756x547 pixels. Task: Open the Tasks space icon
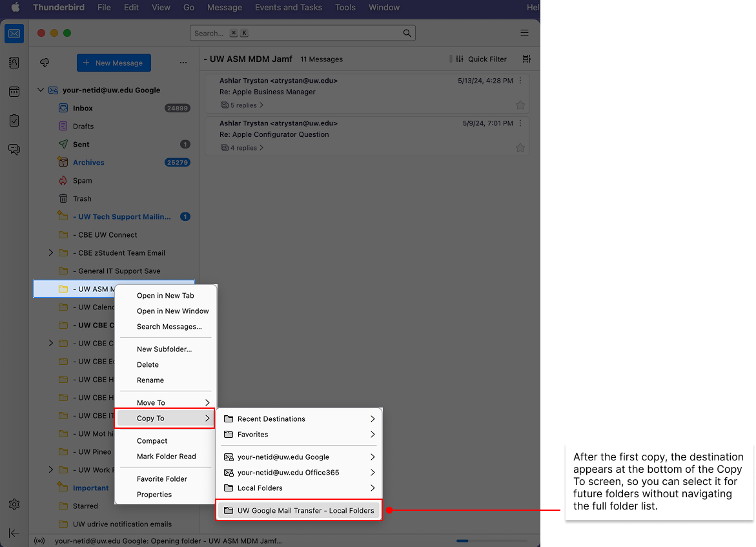click(x=14, y=121)
